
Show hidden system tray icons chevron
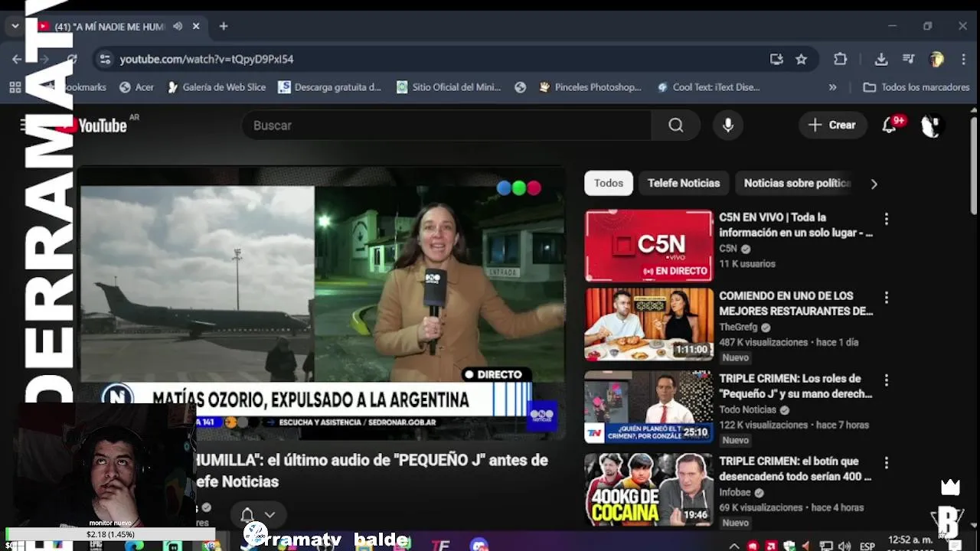click(733, 546)
